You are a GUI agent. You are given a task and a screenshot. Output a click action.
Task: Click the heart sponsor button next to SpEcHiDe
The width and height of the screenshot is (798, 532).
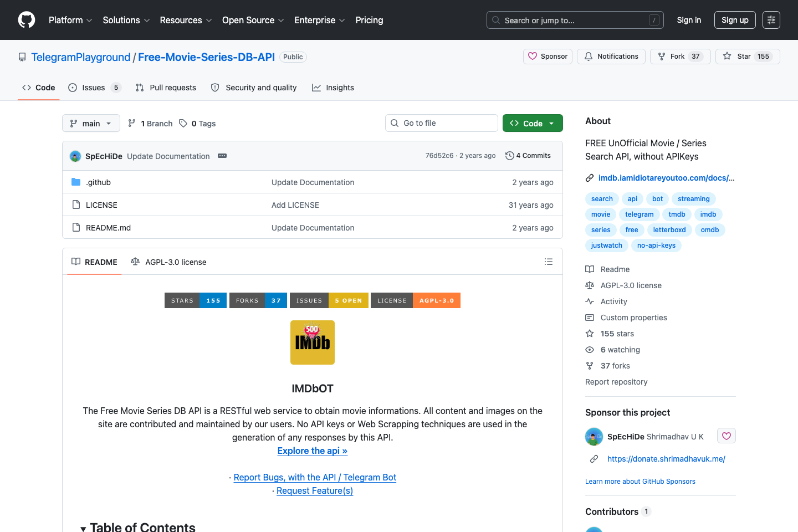click(726, 436)
